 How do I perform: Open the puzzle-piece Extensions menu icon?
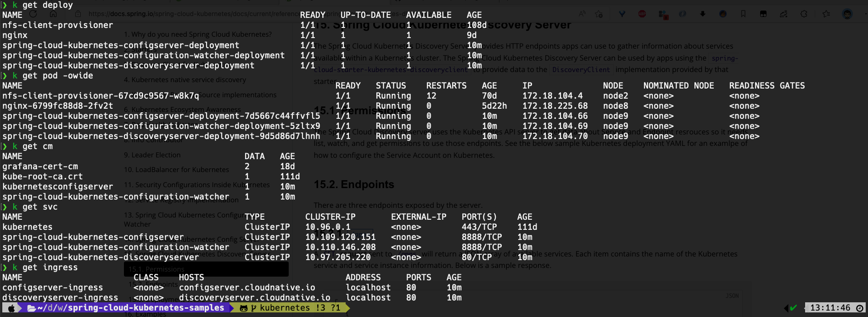point(804,14)
